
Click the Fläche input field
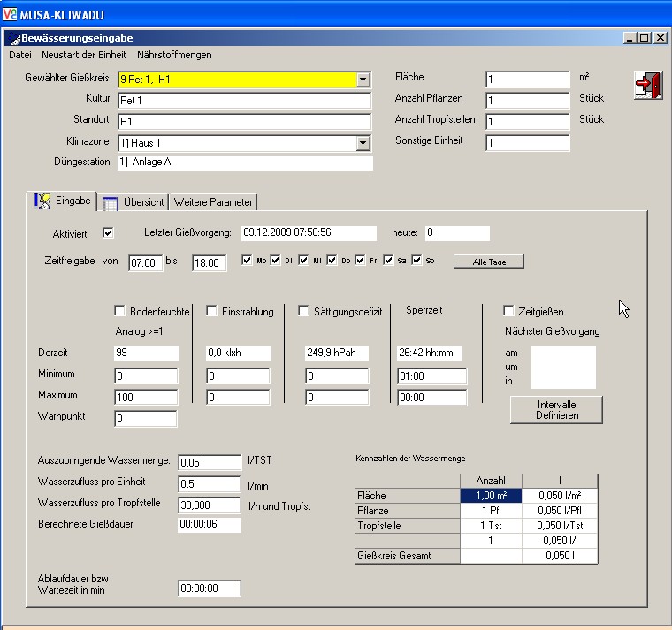point(528,80)
